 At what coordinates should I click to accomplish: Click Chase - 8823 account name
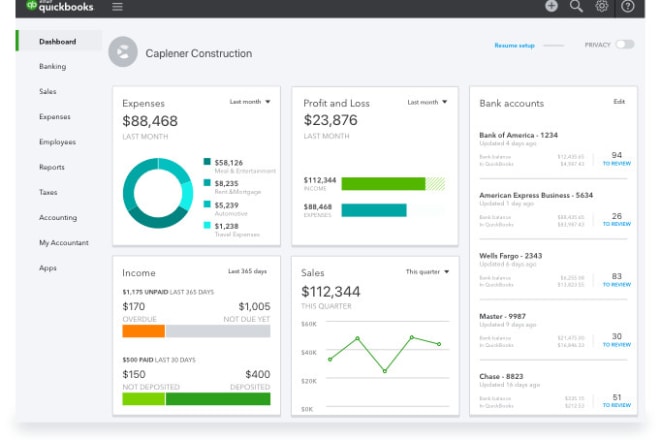501,376
